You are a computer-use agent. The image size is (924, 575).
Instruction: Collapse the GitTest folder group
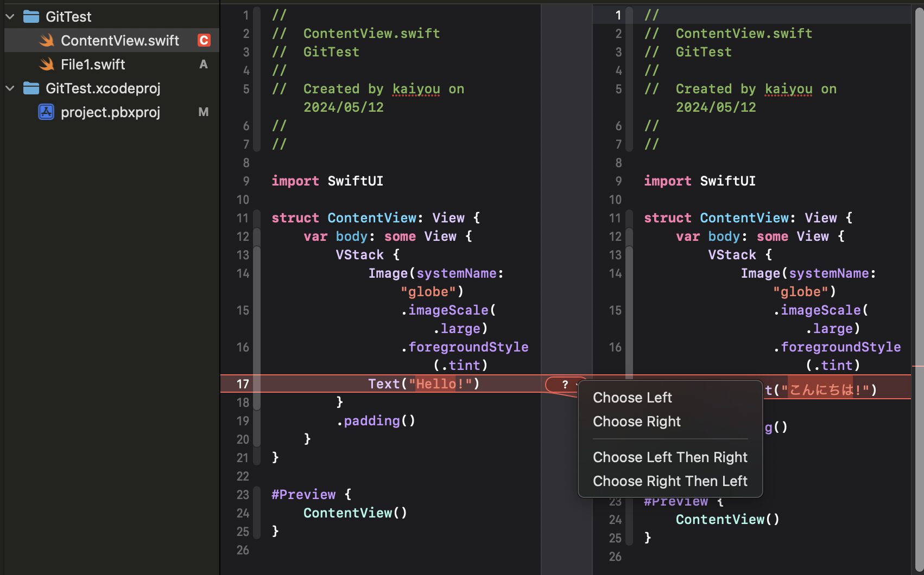pos(9,16)
